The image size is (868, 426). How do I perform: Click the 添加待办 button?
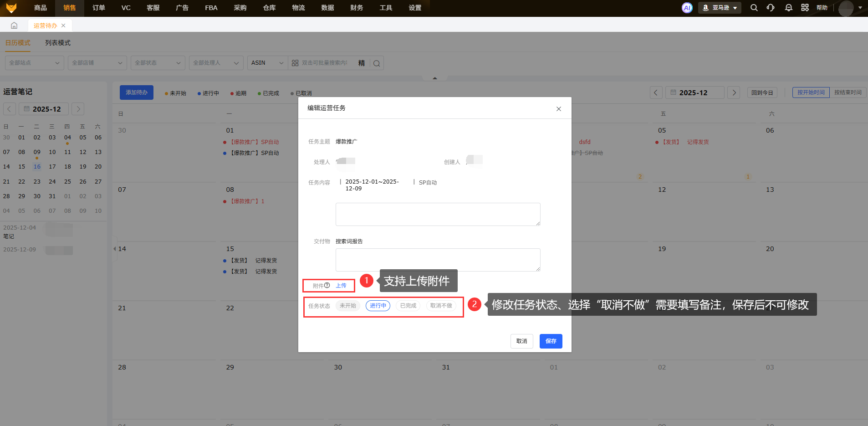coord(137,92)
